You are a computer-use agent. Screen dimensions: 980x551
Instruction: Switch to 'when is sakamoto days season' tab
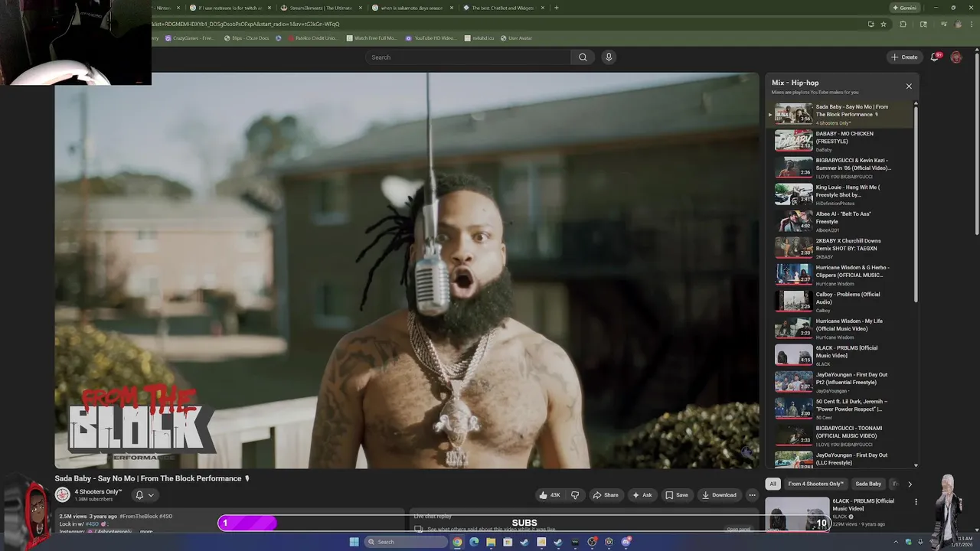[412, 8]
